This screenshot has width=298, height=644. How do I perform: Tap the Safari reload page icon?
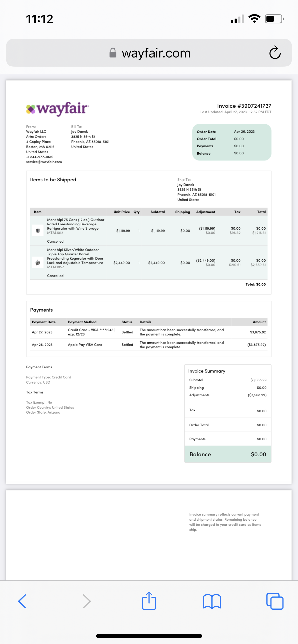click(275, 53)
